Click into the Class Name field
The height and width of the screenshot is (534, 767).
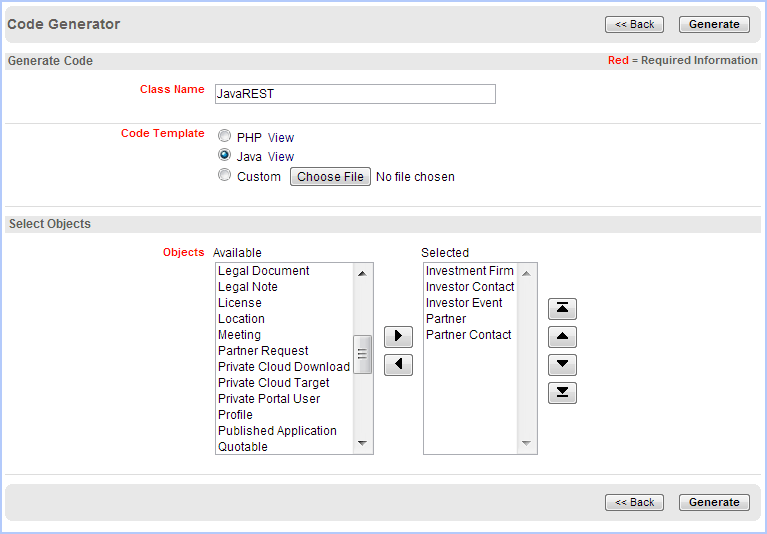coord(355,94)
